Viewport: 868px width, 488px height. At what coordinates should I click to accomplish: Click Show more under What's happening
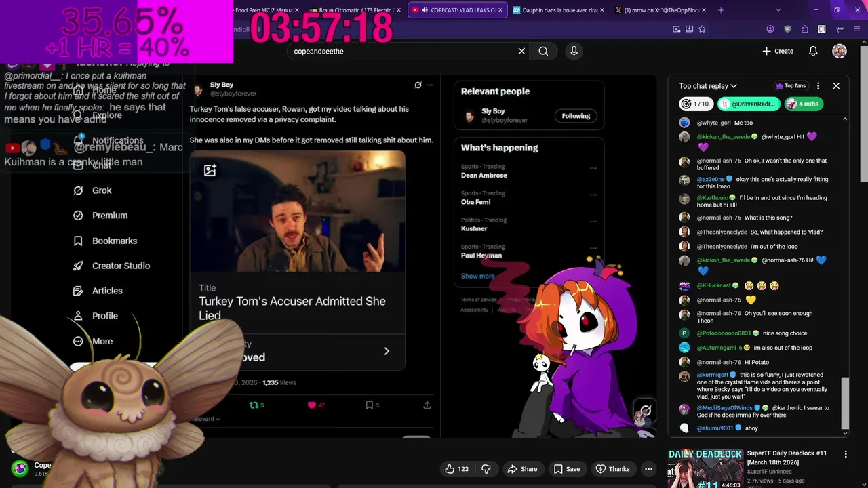click(477, 276)
